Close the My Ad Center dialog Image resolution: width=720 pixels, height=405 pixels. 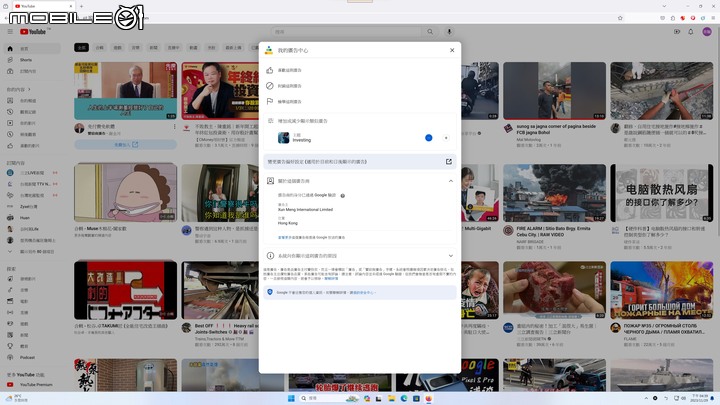tap(452, 50)
